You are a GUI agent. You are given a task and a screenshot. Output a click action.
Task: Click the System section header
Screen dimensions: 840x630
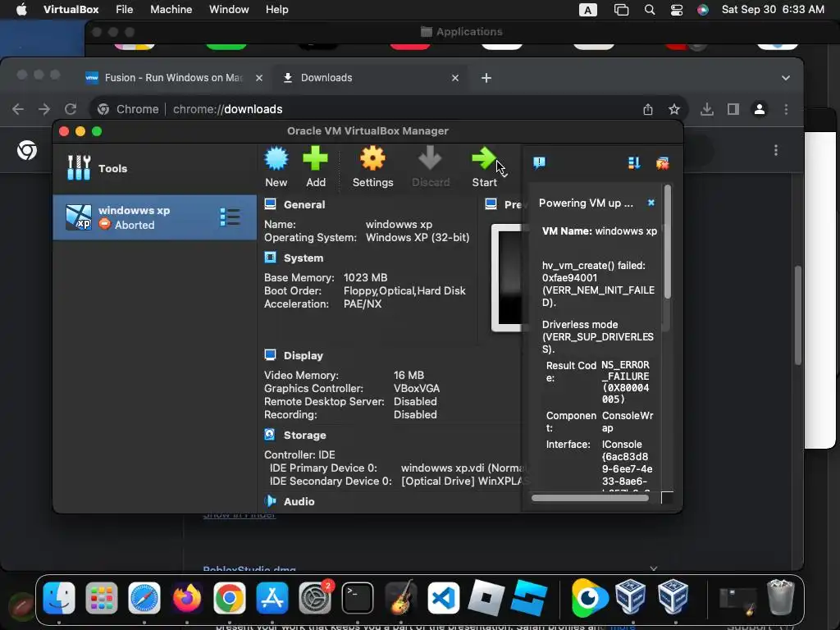[x=304, y=258]
